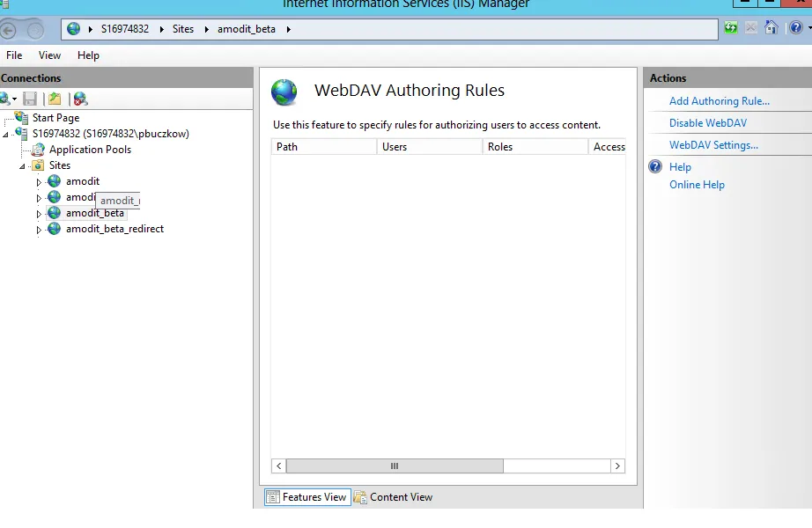
Task: Click the Help link in Actions
Action: (x=680, y=166)
